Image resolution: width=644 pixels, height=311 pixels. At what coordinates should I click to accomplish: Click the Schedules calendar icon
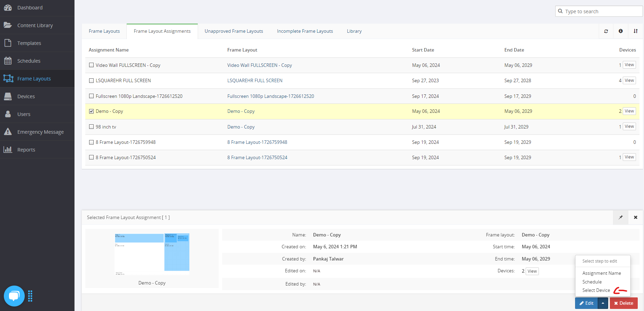tap(8, 61)
